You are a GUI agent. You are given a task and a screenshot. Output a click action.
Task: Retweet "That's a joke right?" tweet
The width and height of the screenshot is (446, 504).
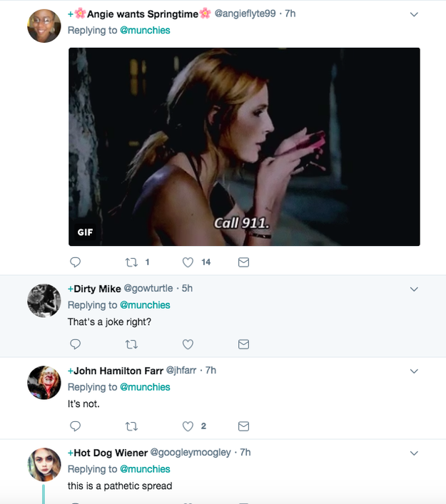coord(131,344)
